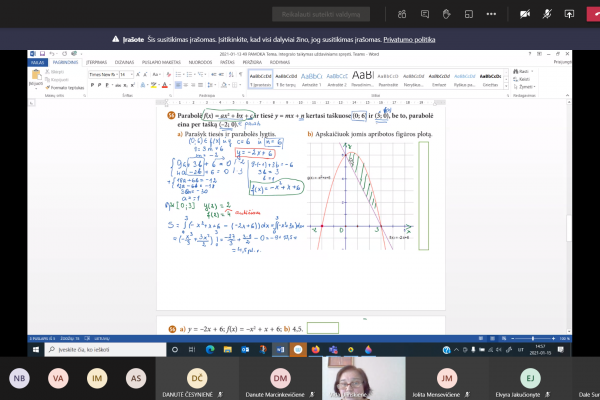Screen dimensions: 600x400
Task: Switch to the DIZAINAS ribbon tab
Action: point(124,62)
